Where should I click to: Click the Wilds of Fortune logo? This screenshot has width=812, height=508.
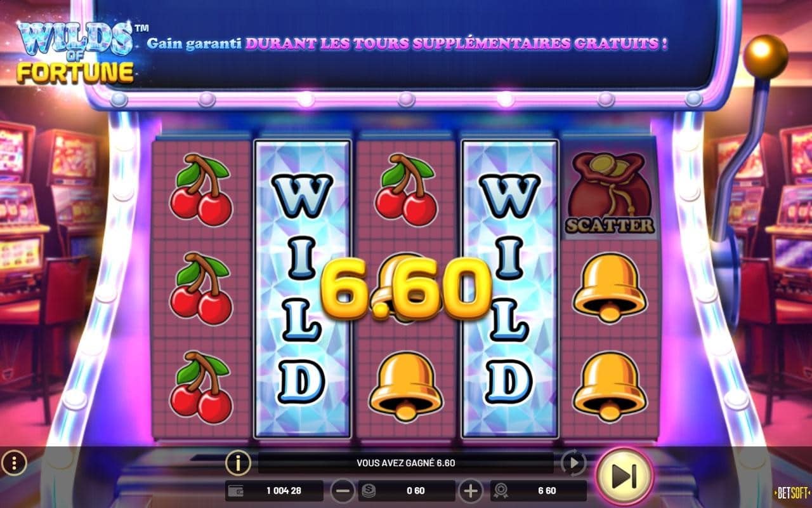76,52
